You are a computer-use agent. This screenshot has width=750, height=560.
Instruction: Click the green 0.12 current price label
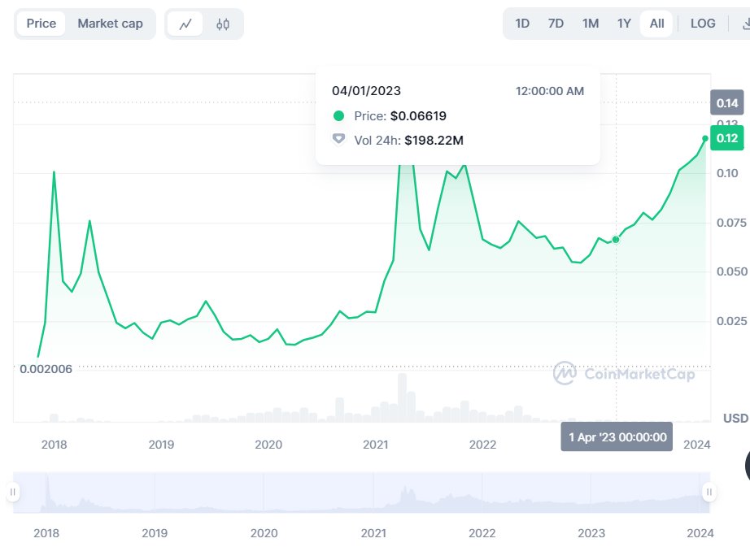(x=727, y=138)
